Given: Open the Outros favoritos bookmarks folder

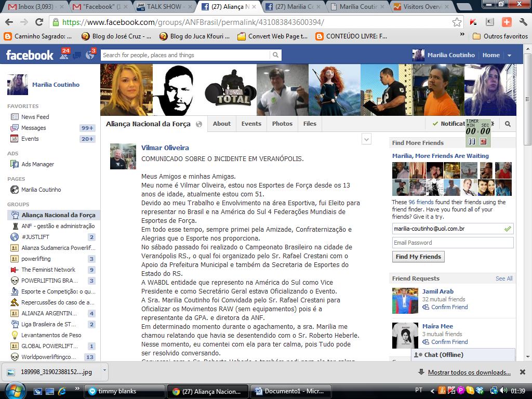Looking at the screenshot, I should click(500, 36).
